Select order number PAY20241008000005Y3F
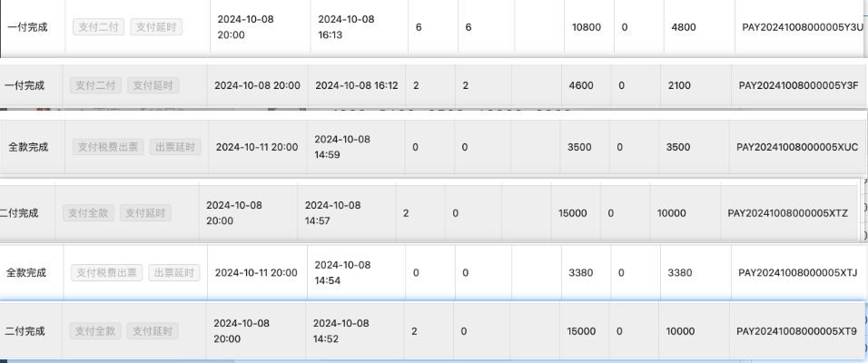868x363 pixels. click(x=798, y=85)
